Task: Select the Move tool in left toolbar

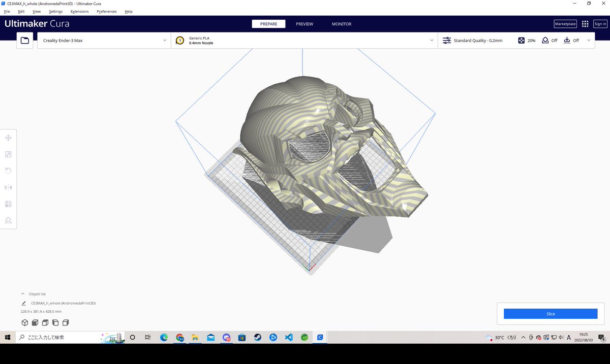Action: [8, 138]
